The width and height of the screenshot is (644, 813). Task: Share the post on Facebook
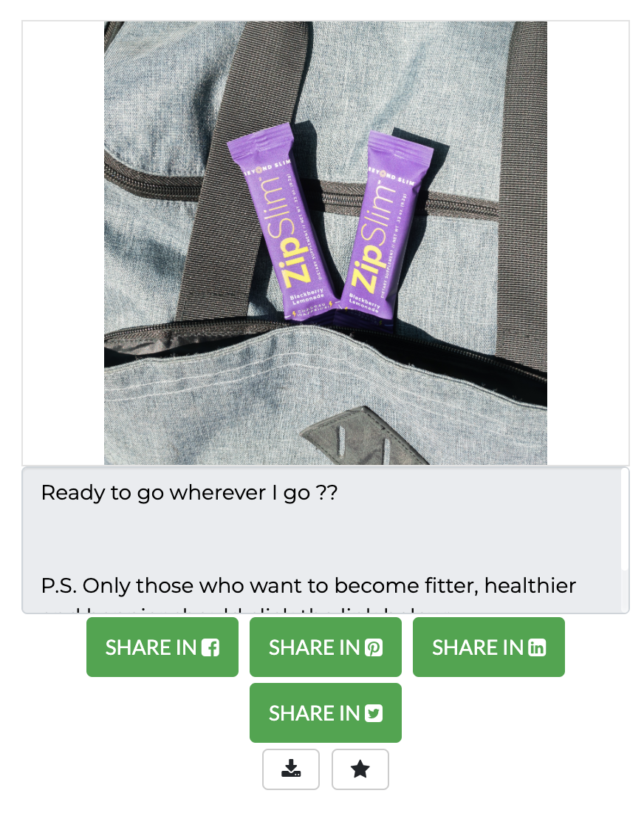coord(162,647)
